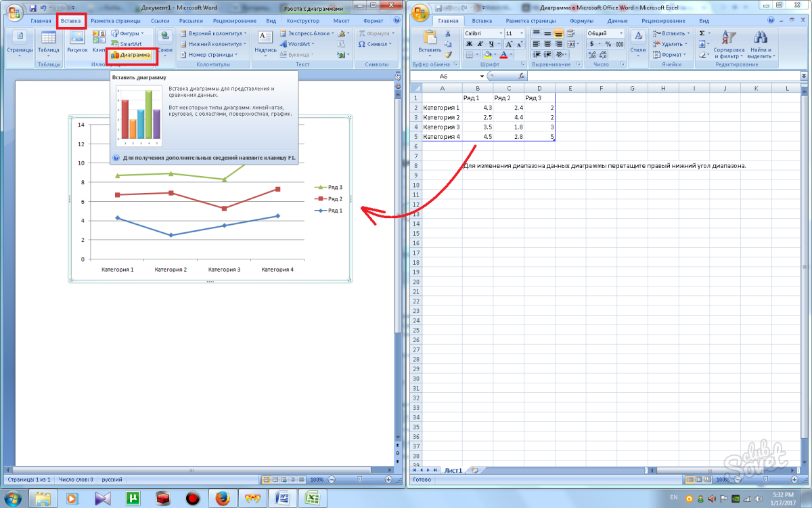This screenshot has width=812, height=508.
Task: Insert SmartArt graphic in Word
Action: [127, 43]
